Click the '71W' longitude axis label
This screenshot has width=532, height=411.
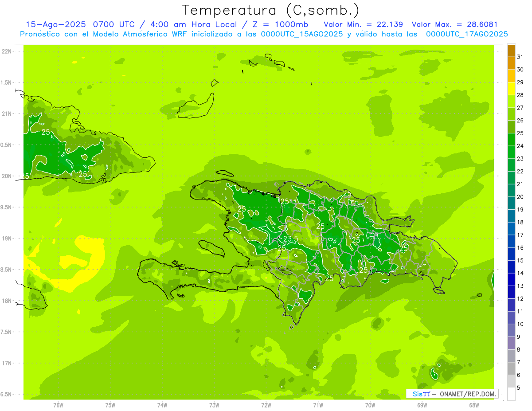pyautogui.click(x=318, y=405)
